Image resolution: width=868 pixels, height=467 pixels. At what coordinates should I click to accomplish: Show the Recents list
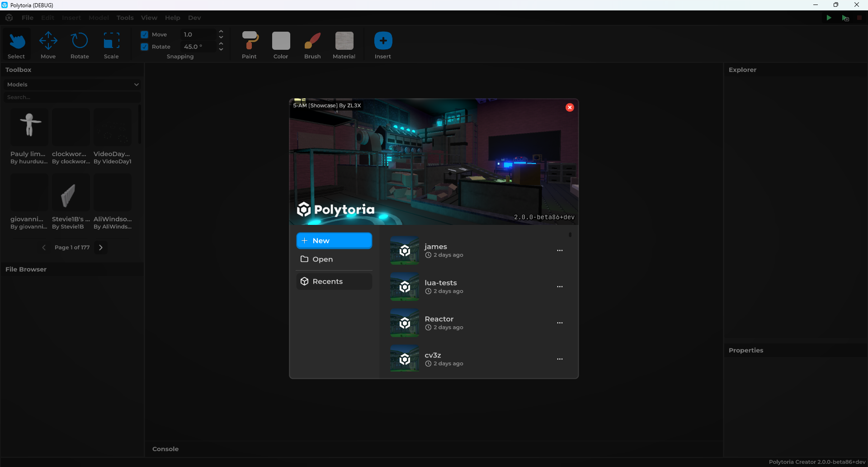[334, 281]
